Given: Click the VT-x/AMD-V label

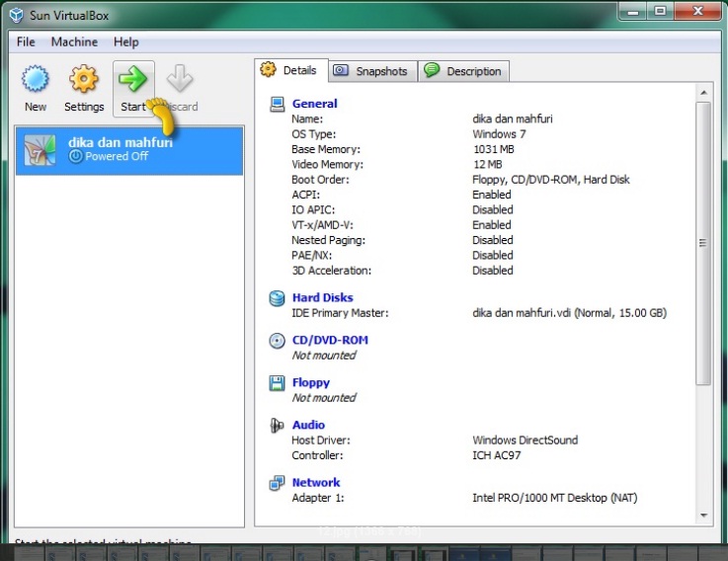Looking at the screenshot, I should point(322,225).
